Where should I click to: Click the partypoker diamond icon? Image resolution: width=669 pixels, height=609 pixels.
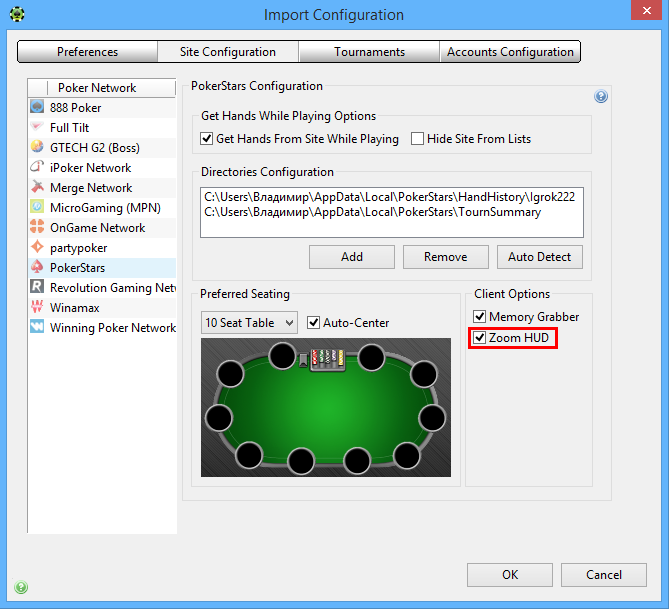point(37,247)
